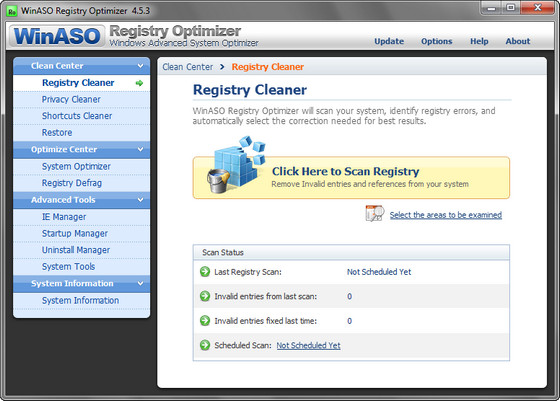Click green arrow icon beside Scheduled Scan
560x401 pixels.
tap(205, 345)
